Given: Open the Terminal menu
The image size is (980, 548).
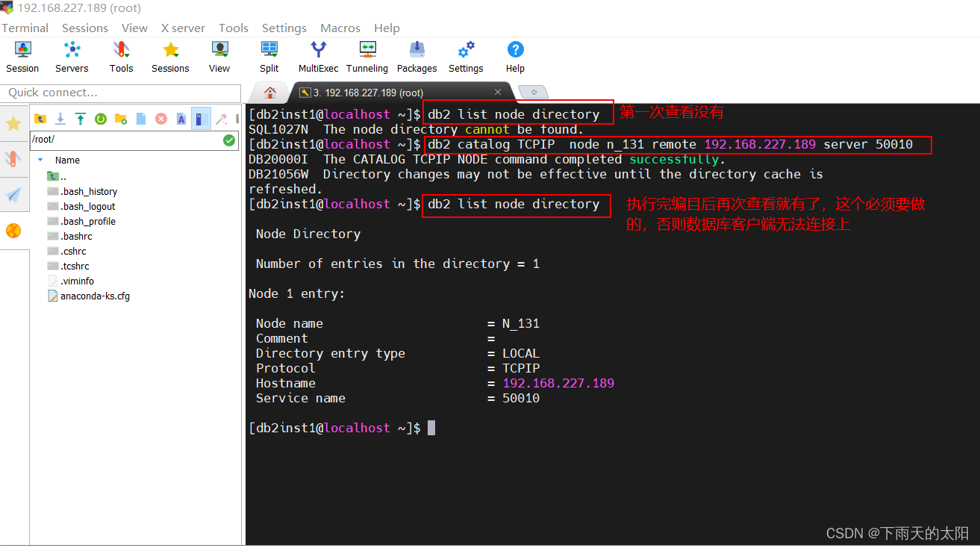Looking at the screenshot, I should (25, 28).
